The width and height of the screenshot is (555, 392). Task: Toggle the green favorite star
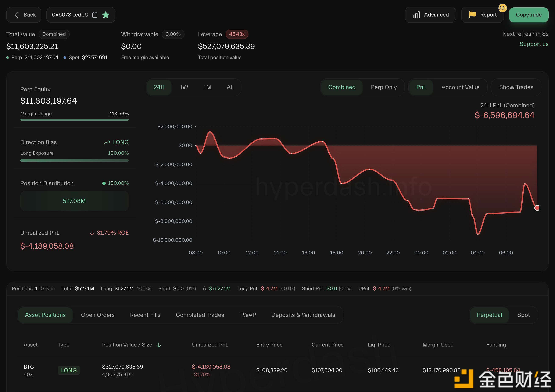pos(106,15)
